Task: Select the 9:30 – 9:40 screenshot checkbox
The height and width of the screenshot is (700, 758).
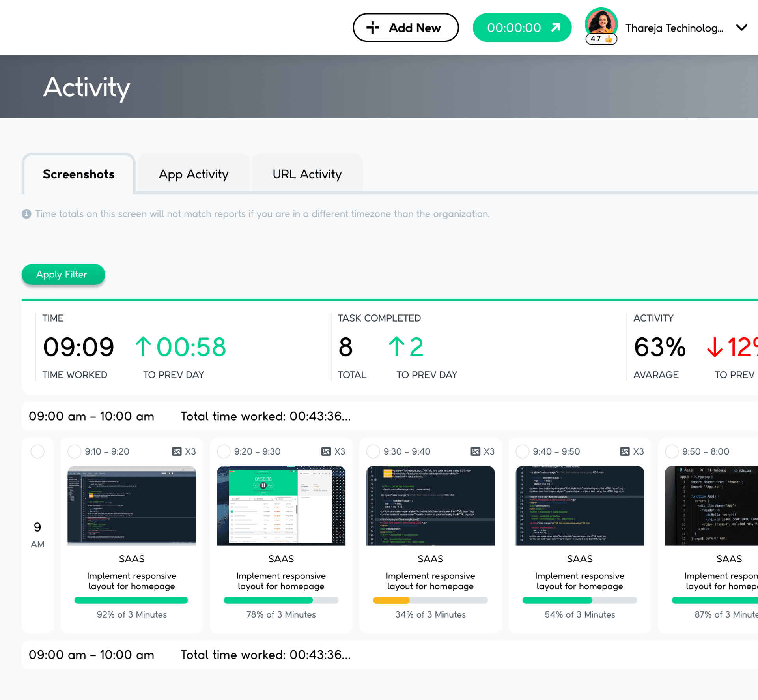Action: click(x=373, y=451)
